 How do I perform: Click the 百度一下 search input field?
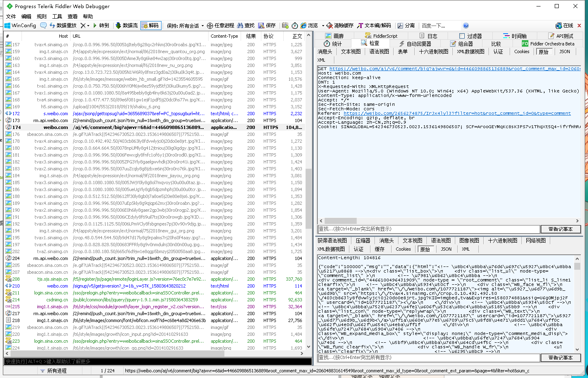[x=440, y=26]
